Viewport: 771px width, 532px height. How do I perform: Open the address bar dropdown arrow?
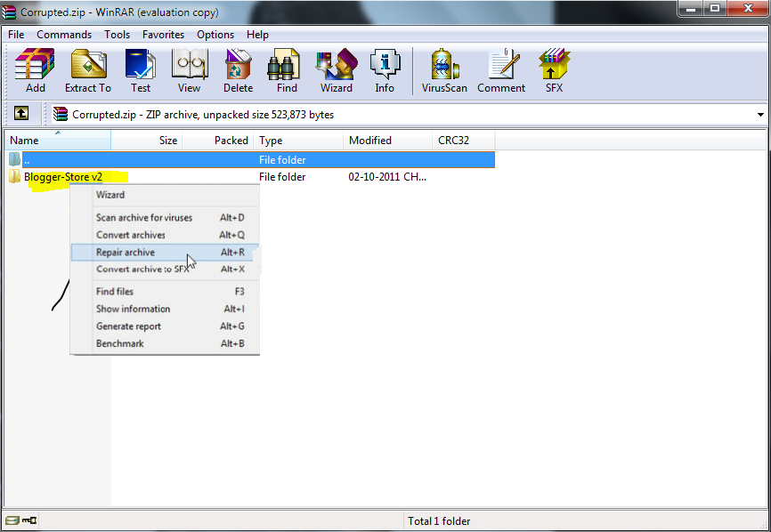tap(760, 114)
